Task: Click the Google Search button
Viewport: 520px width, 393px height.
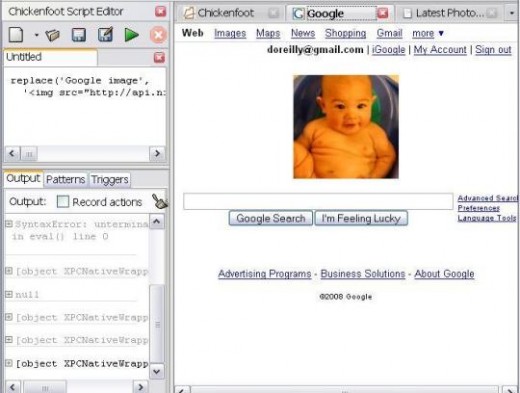Action: 271,218
